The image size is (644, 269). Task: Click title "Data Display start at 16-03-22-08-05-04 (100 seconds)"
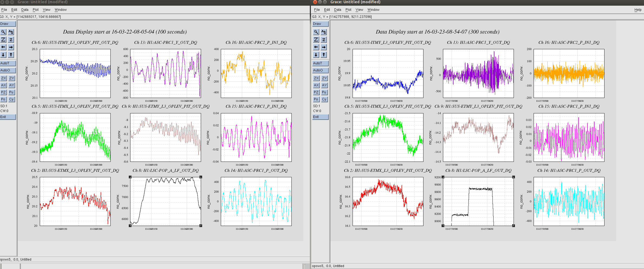pyautogui.click(x=125, y=32)
